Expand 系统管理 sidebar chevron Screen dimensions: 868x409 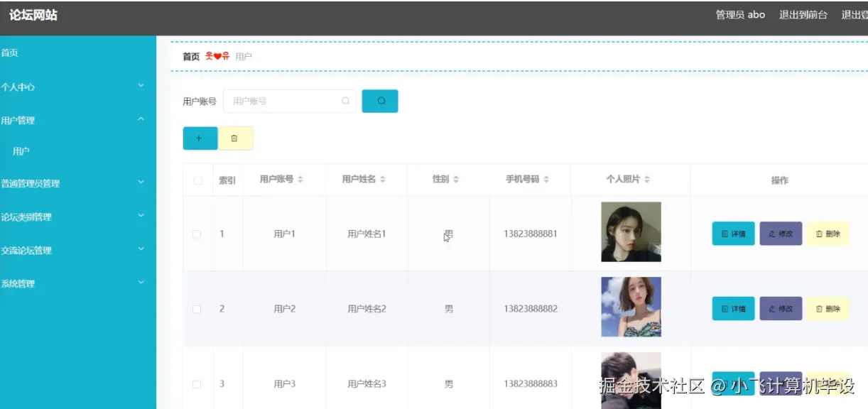[x=141, y=283]
